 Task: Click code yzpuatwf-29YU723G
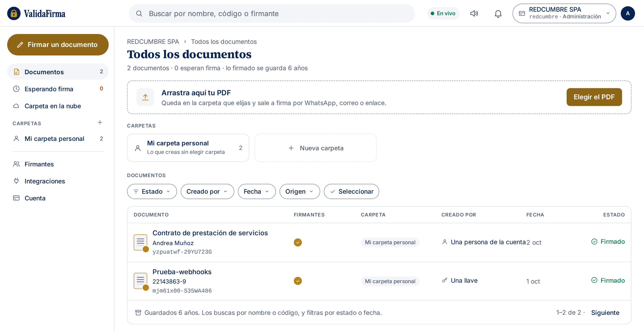182,252
